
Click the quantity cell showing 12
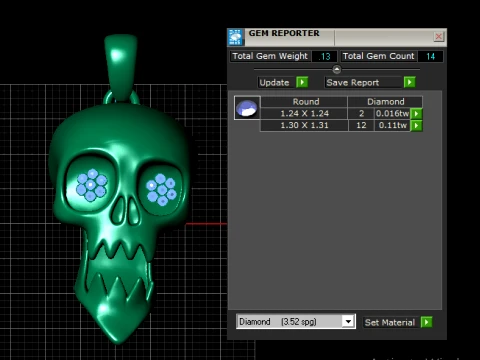361,125
